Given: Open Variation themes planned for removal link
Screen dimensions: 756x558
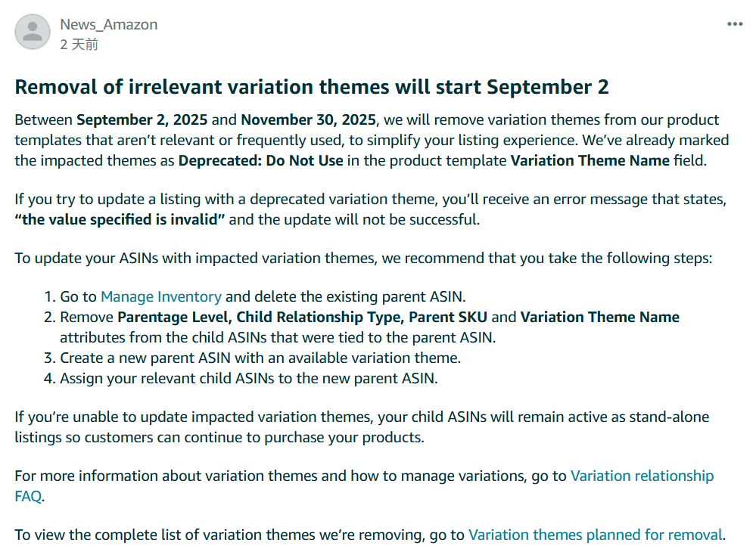Looking at the screenshot, I should point(595,535).
